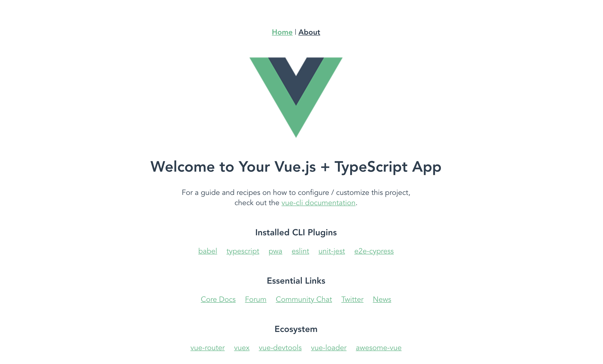Open the Community Chat link
This screenshot has width=603, height=364.
(304, 299)
